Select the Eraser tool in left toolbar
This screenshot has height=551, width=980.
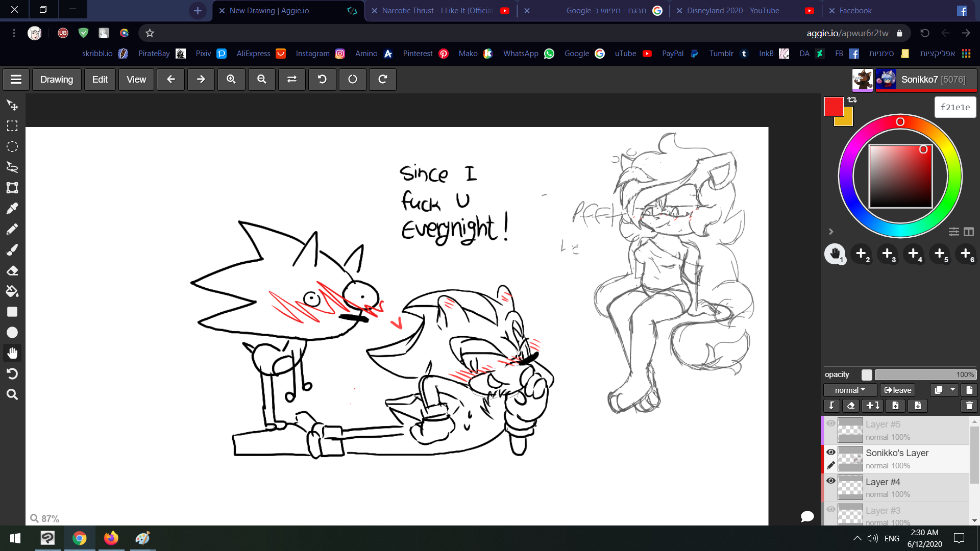point(12,270)
